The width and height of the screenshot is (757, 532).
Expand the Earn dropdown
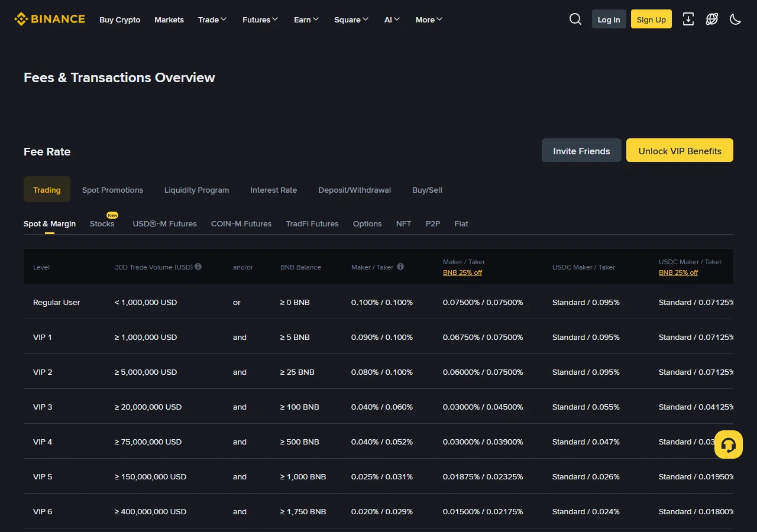(x=306, y=20)
